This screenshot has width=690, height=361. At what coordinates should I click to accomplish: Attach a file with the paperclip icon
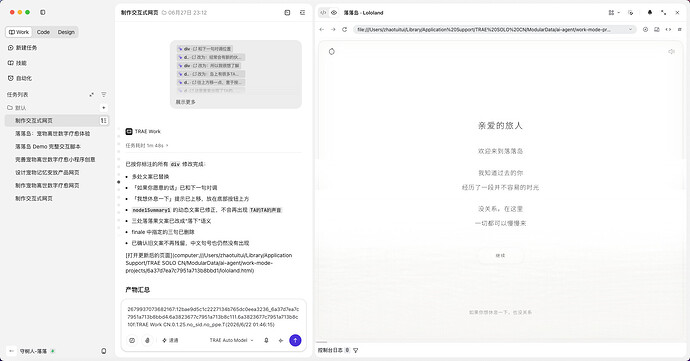point(147,340)
